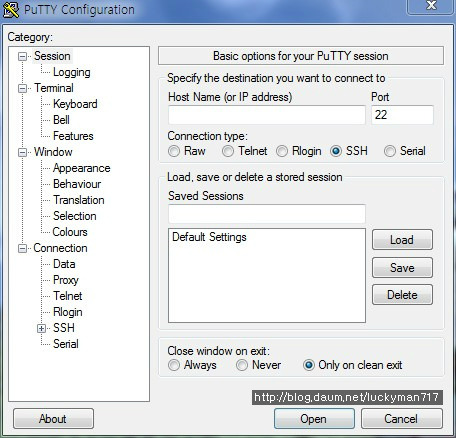Open the Colours settings category
Viewport: 456px width, 438px height.
tap(70, 232)
